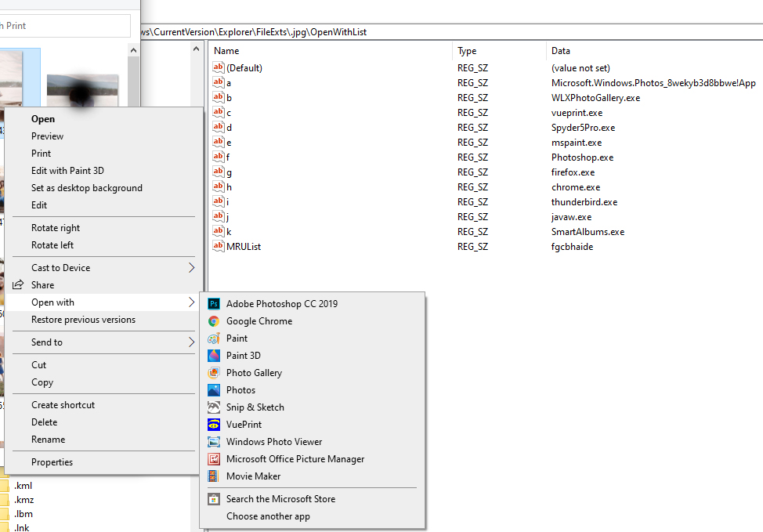
Task: Click the fgcbhaide MRUList data value
Action: click(x=572, y=247)
